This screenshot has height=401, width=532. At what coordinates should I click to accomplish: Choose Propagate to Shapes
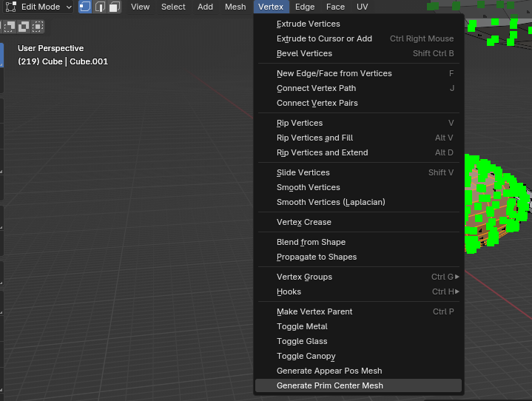coord(358,257)
